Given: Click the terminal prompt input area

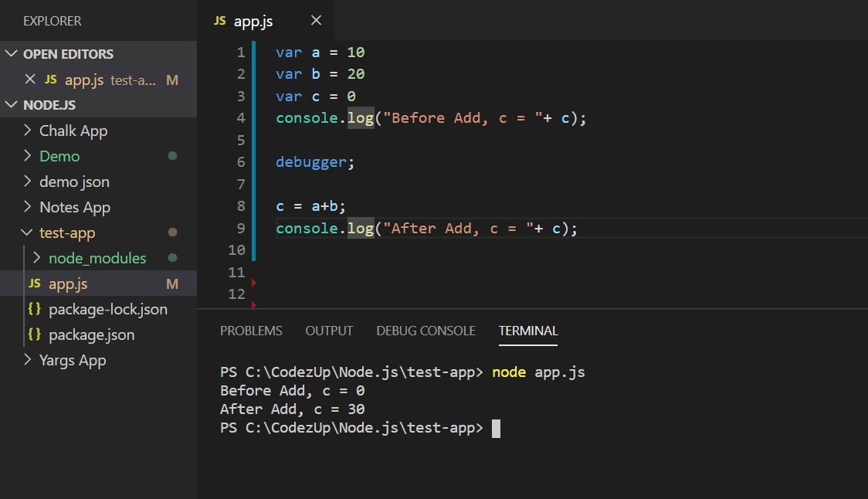Looking at the screenshot, I should (494, 427).
